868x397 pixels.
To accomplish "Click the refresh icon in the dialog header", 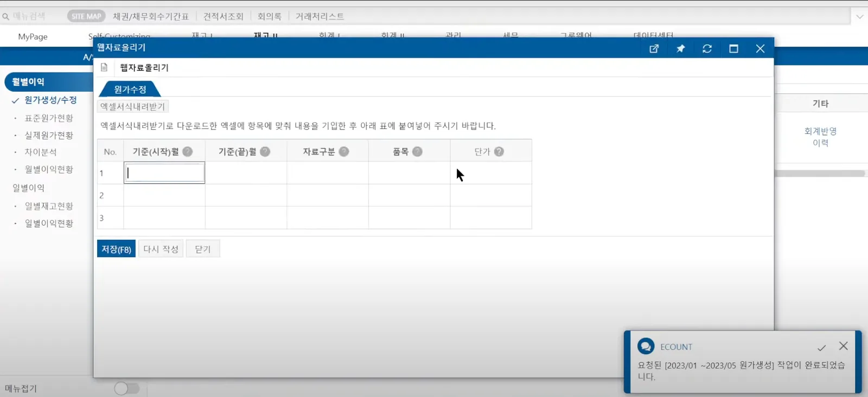I will point(707,49).
